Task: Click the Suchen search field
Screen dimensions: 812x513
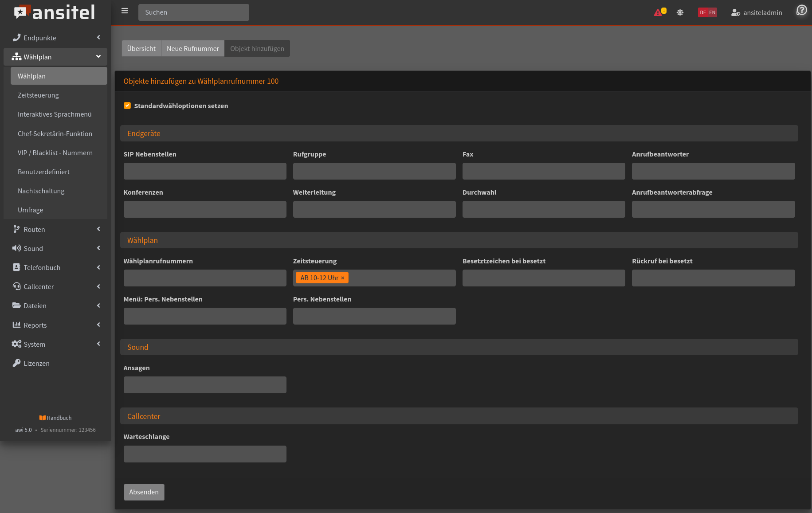Action: [x=193, y=12]
